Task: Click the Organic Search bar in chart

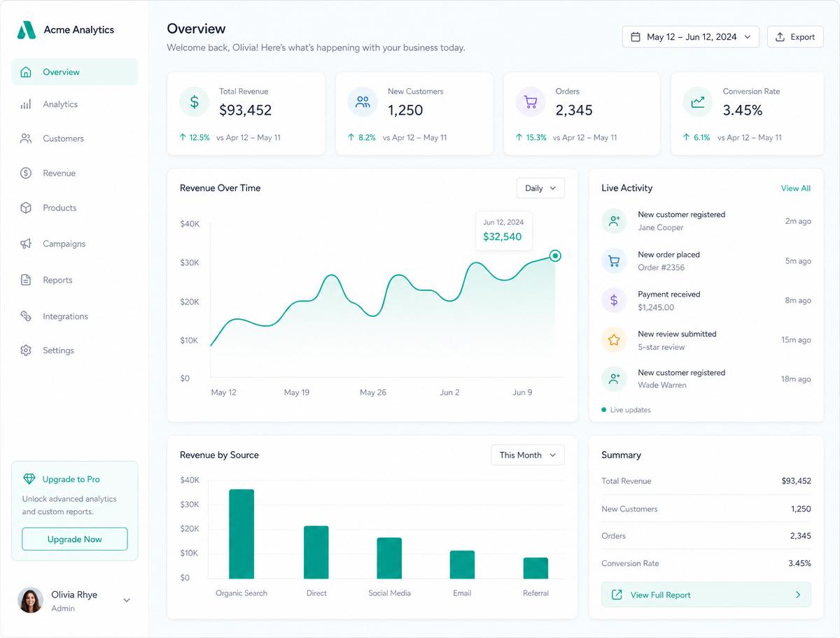Action: point(241,534)
